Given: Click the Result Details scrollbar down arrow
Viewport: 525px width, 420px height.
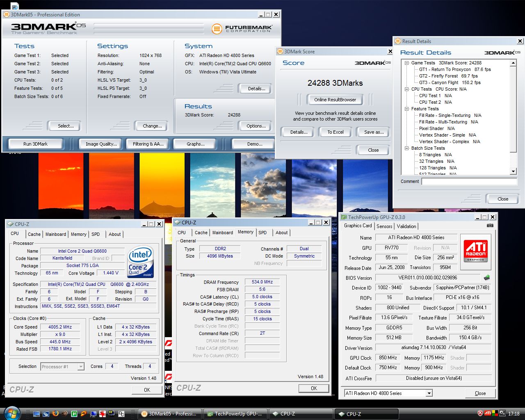Looking at the screenshot, I should [513, 171].
